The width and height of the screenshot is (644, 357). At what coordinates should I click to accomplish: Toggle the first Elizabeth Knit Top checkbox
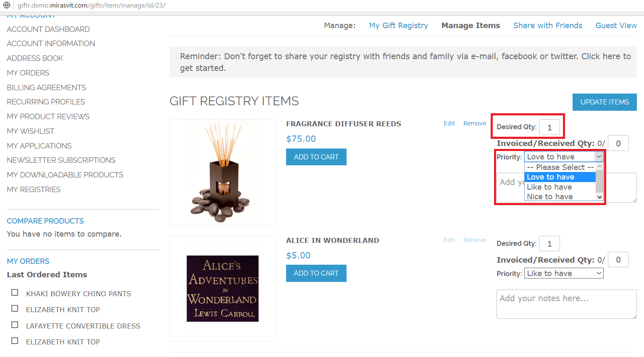(15, 308)
